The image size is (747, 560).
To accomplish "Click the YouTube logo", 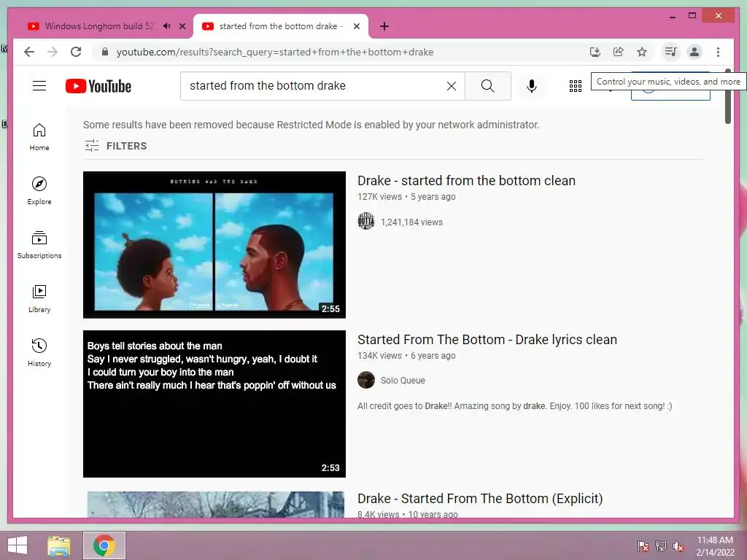I will [x=98, y=86].
